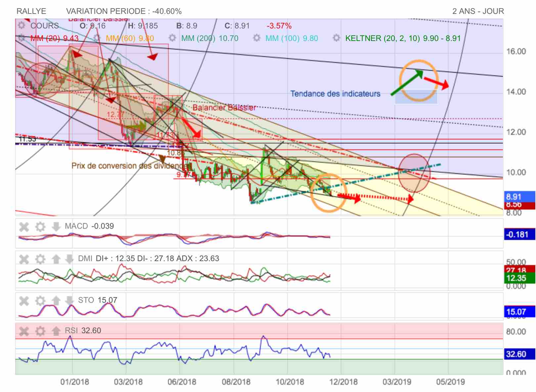Remove the MACD indicator panel
Screen dimensions: 536x392
point(24,227)
